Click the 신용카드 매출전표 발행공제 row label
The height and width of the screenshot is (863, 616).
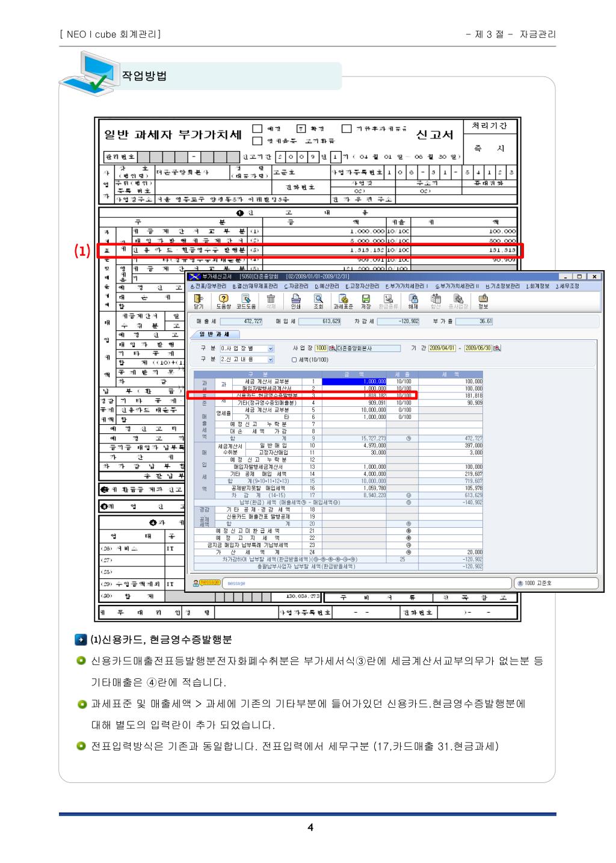(258, 516)
